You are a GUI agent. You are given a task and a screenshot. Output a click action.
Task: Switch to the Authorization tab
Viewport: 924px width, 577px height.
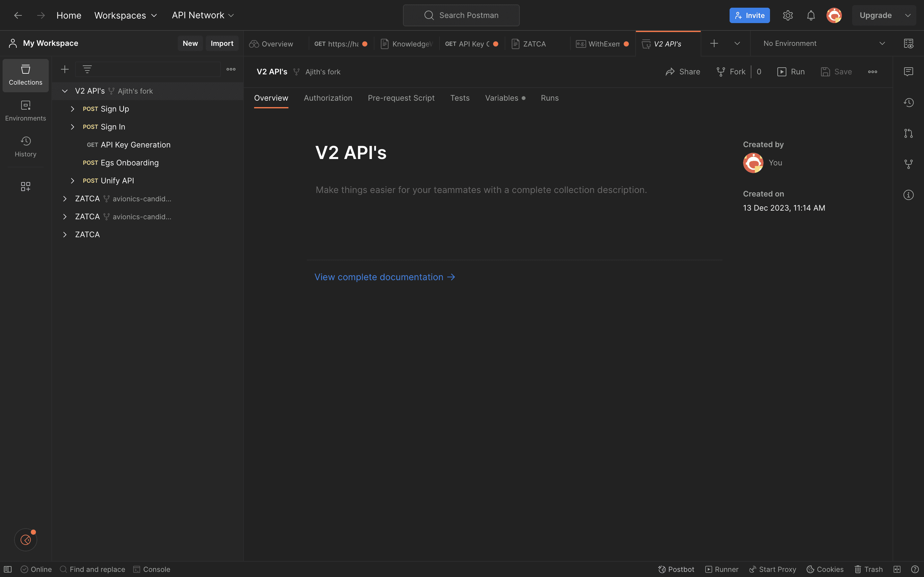click(328, 98)
